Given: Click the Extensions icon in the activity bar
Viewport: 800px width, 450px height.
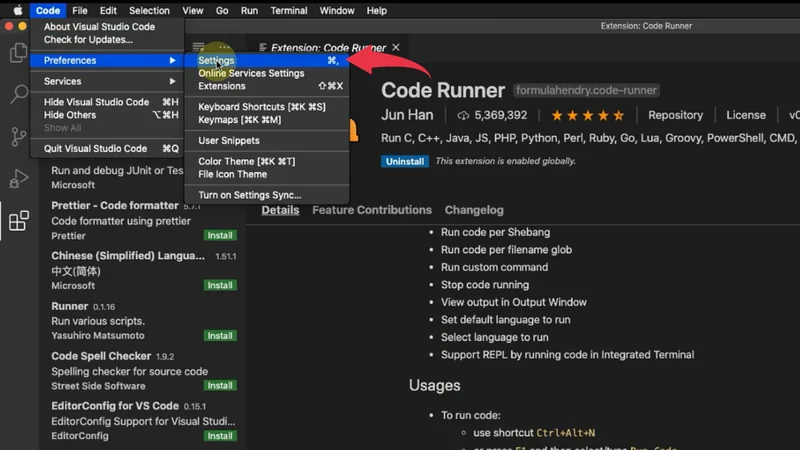Looking at the screenshot, I should [18, 221].
